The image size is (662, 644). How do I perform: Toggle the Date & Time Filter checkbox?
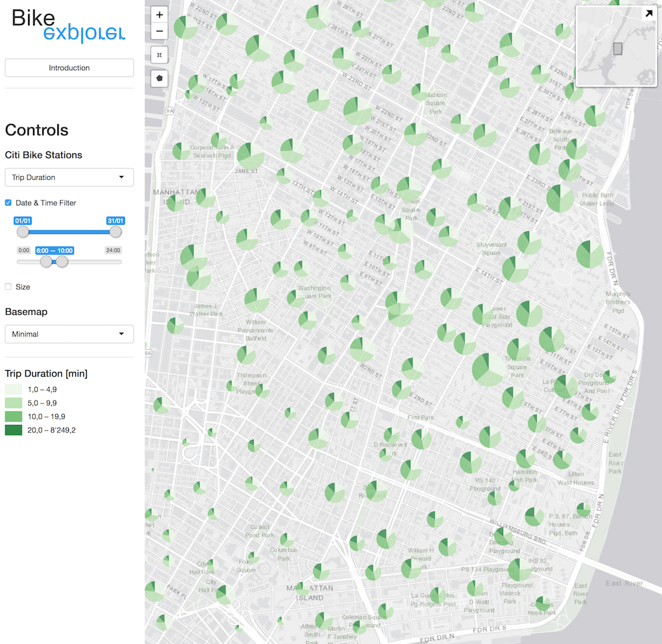pyautogui.click(x=8, y=203)
